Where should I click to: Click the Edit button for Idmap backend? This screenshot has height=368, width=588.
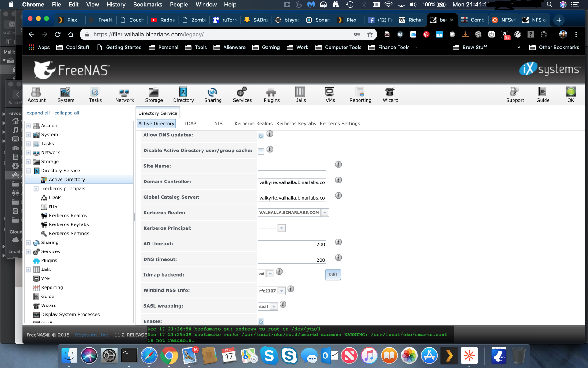[333, 274]
